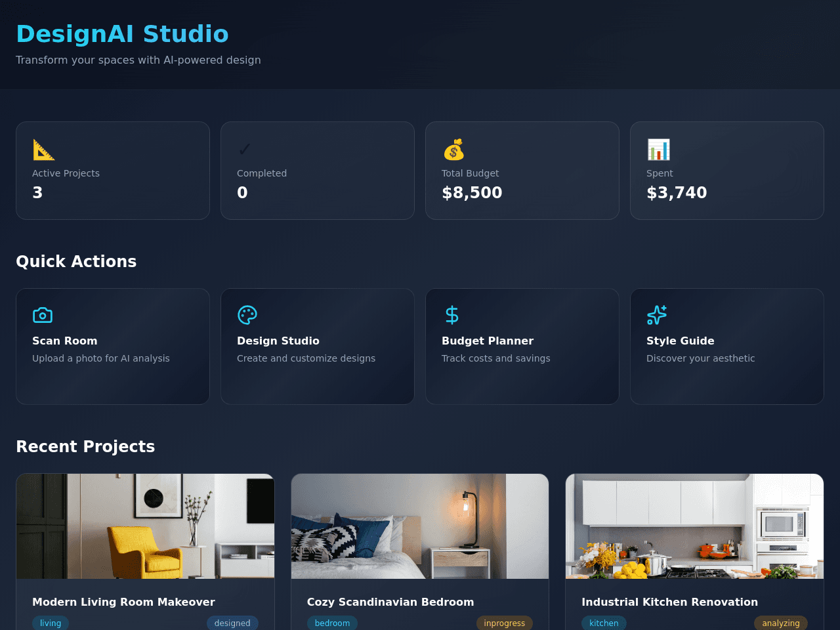Click the $3,740 spent value

pos(677,192)
